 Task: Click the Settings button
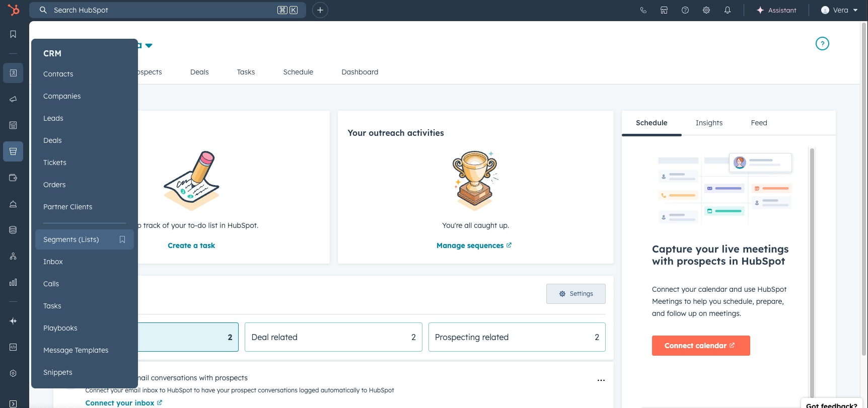(x=576, y=294)
